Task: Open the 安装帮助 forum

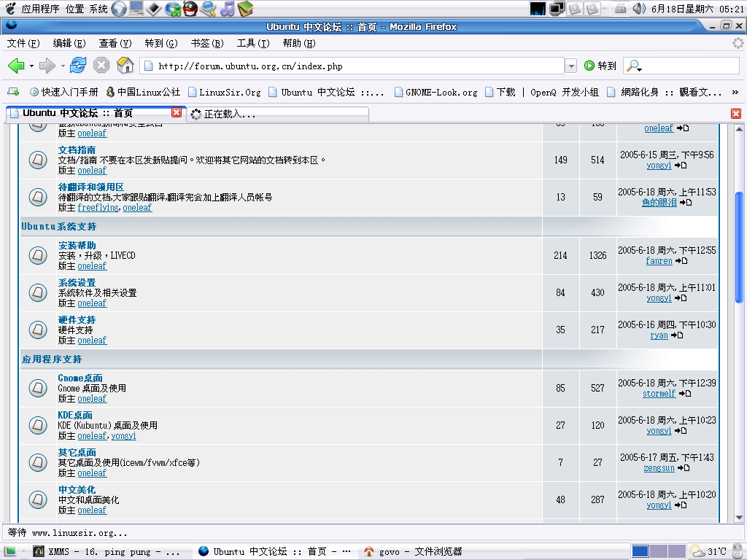Action: click(77, 245)
